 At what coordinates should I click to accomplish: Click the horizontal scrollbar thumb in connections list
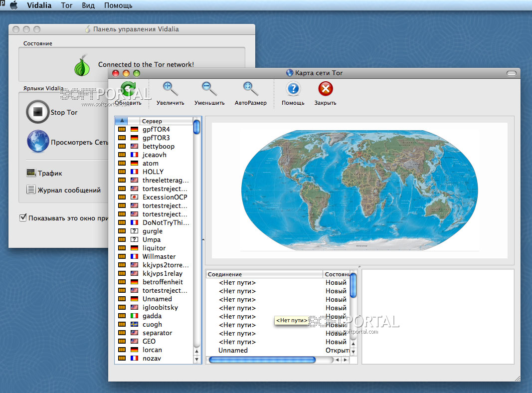pyautogui.click(x=262, y=360)
